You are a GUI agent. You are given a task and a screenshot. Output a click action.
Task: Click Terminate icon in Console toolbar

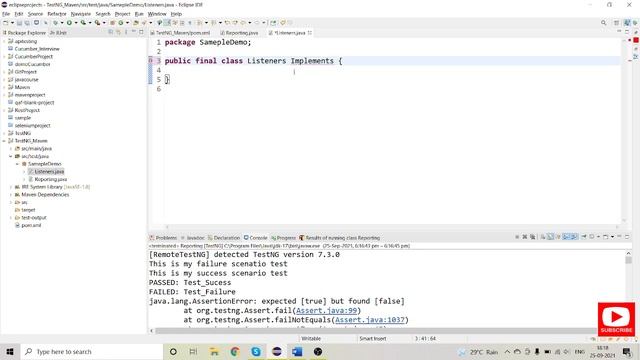click(517, 237)
